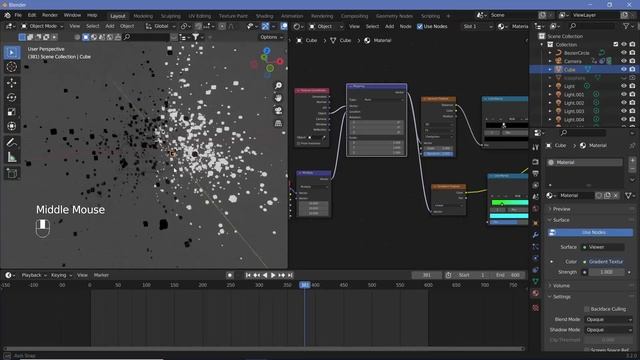Select the Scale tool in the viewport toolbar
The image size is (640, 360).
click(x=11, y=111)
